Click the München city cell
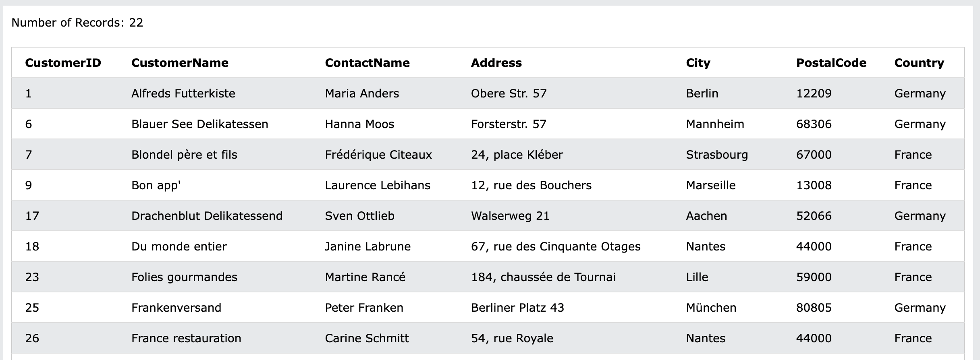Viewport: 980px width, 360px height. [711, 308]
